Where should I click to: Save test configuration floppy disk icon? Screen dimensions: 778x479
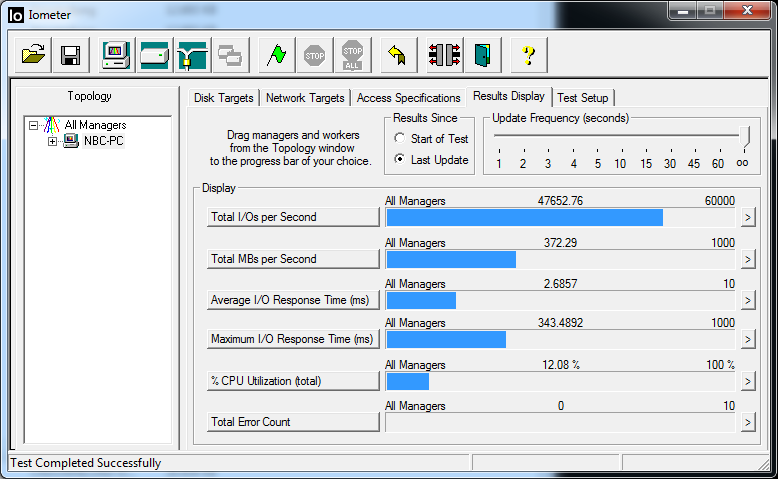tap(70, 55)
